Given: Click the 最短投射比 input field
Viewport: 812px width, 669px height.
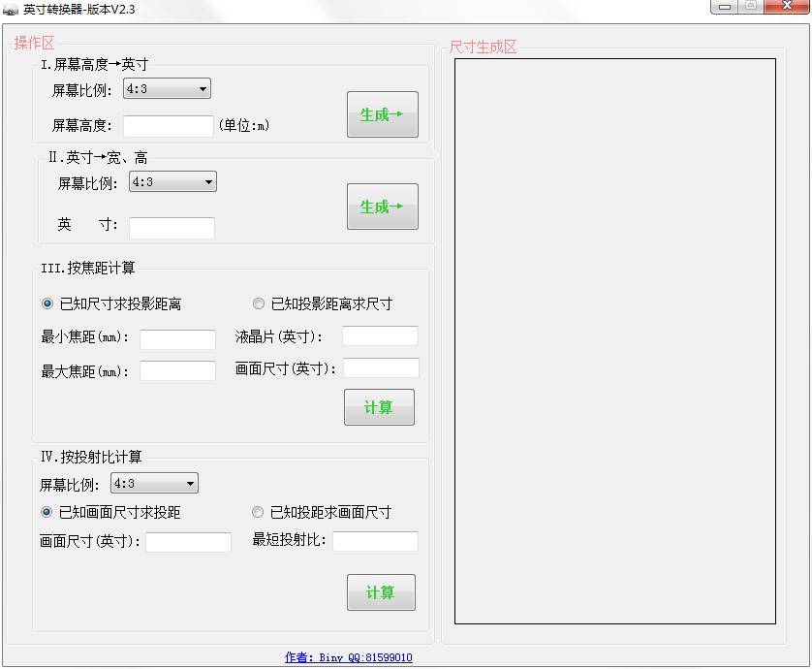Looking at the screenshot, I should (375, 541).
